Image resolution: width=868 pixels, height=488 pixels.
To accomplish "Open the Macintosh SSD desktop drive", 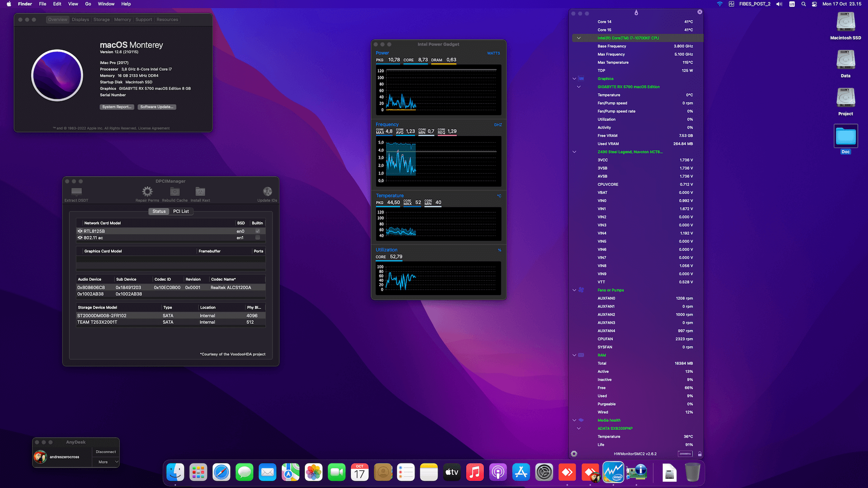I will 845,22.
